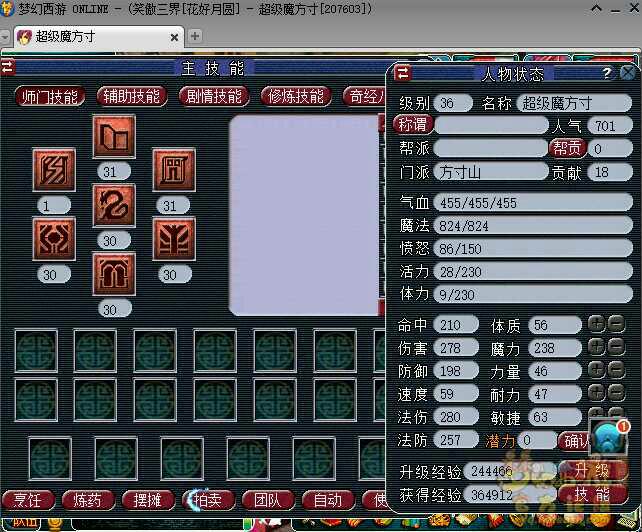Screen dimensions: 642x532
Task: Increase 力量 with the plus button
Action: pyautogui.click(x=597, y=370)
